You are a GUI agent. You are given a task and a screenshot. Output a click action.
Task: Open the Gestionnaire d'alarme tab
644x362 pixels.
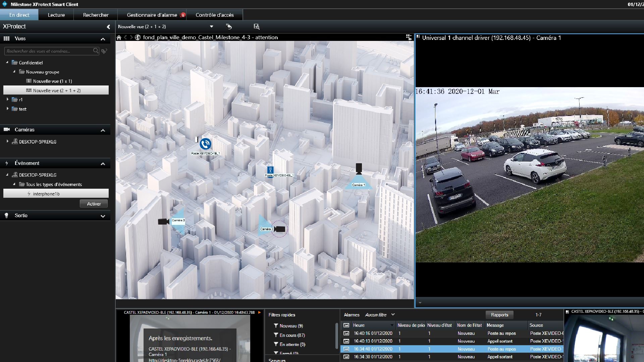pyautogui.click(x=152, y=15)
